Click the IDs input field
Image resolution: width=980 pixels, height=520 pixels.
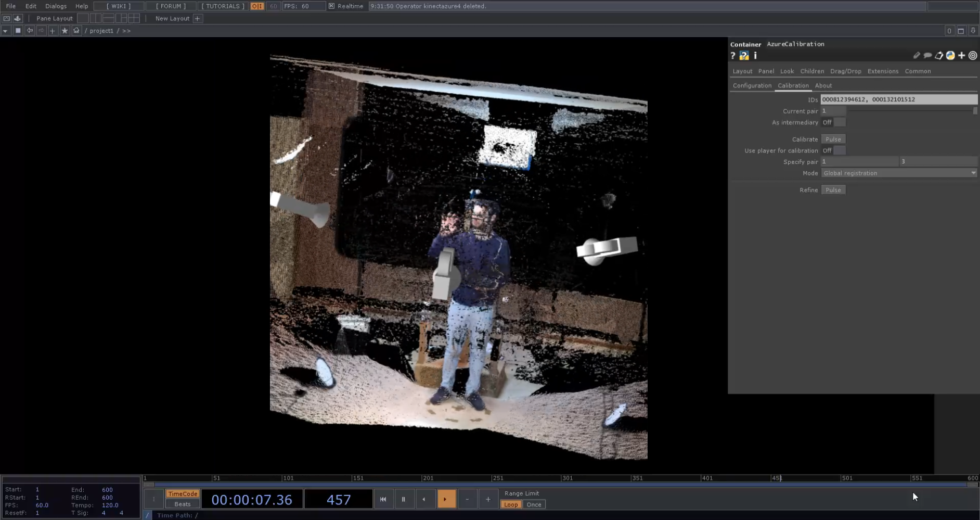(x=899, y=99)
